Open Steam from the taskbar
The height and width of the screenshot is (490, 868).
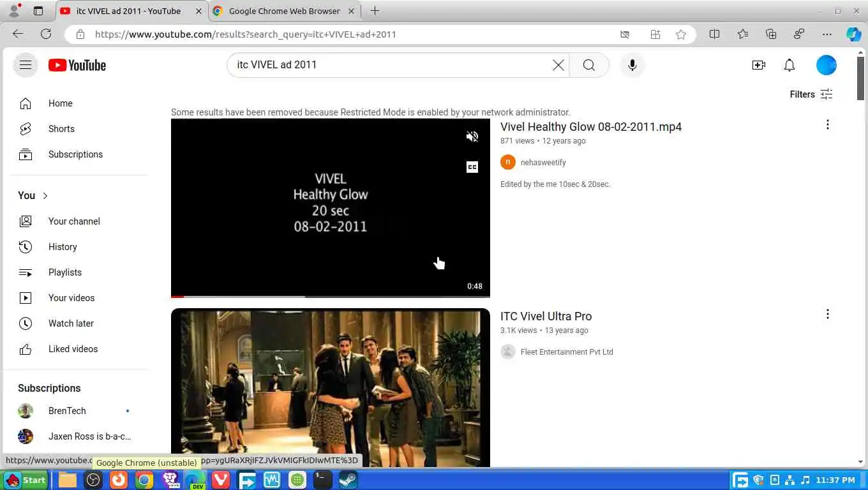pos(348,480)
